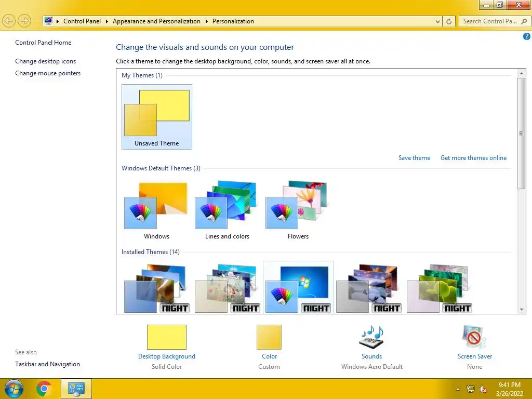Screen dimensions: 532x399
Task: Select the Night theme with green leaves
Action: pyautogui.click(x=440, y=288)
